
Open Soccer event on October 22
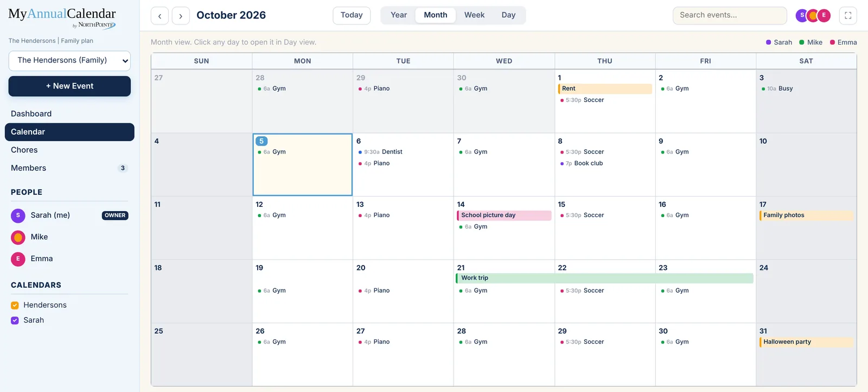[582, 291]
